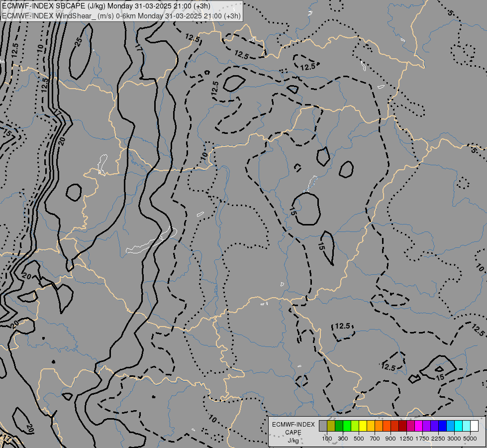
Task: Click the 500 value on legend scale
Action: pyautogui.click(x=359, y=439)
